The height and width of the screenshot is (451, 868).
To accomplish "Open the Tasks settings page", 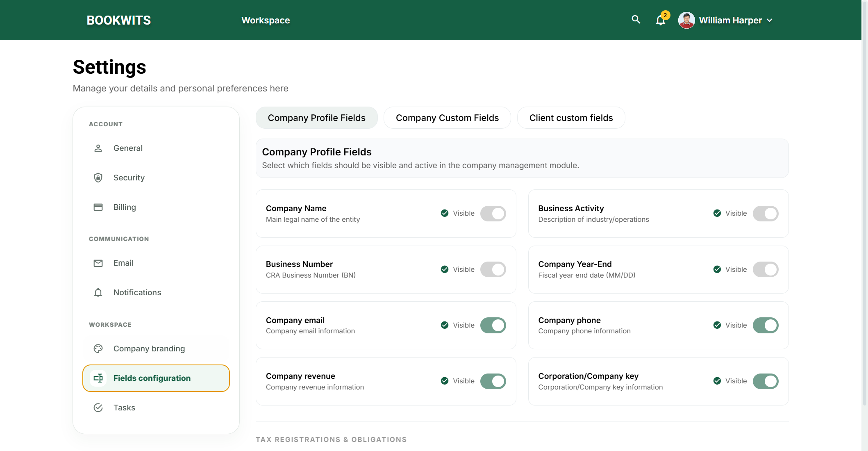I will click(156, 408).
